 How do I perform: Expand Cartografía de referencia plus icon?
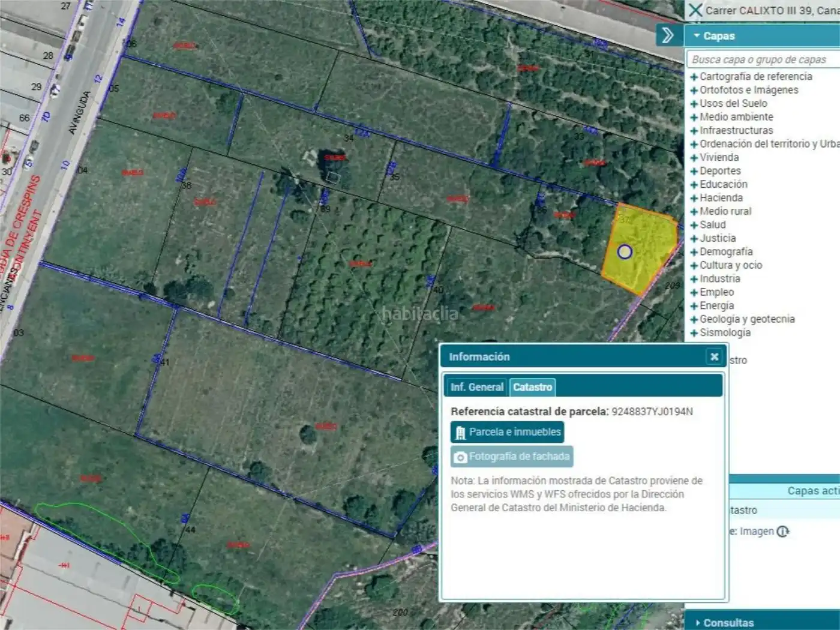[694, 77]
